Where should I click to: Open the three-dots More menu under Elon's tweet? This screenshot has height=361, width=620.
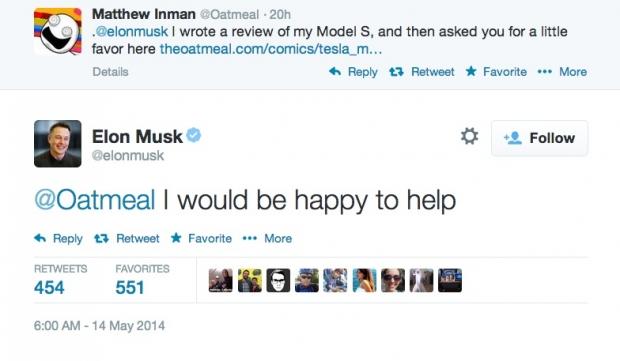[250, 238]
